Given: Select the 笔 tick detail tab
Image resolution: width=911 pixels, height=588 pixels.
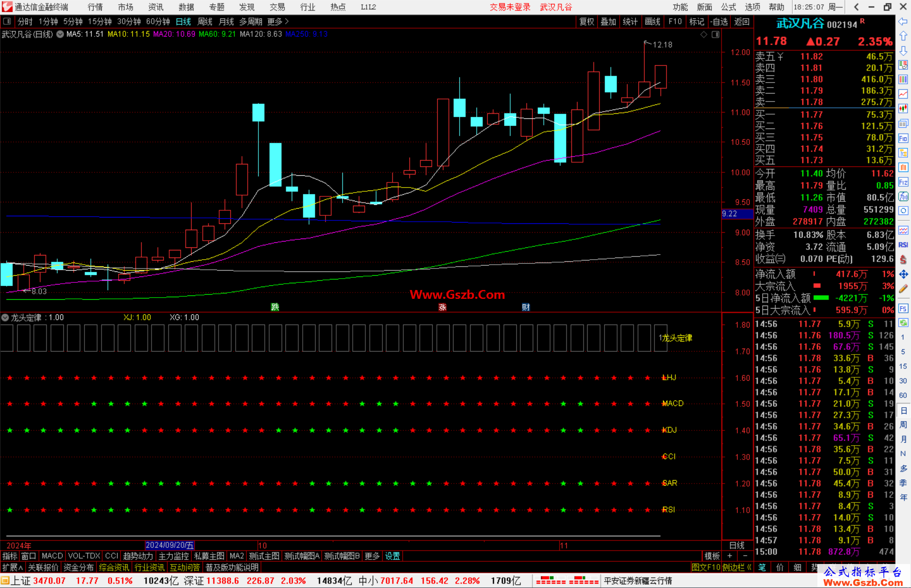Looking at the screenshot, I should tap(762, 567).
